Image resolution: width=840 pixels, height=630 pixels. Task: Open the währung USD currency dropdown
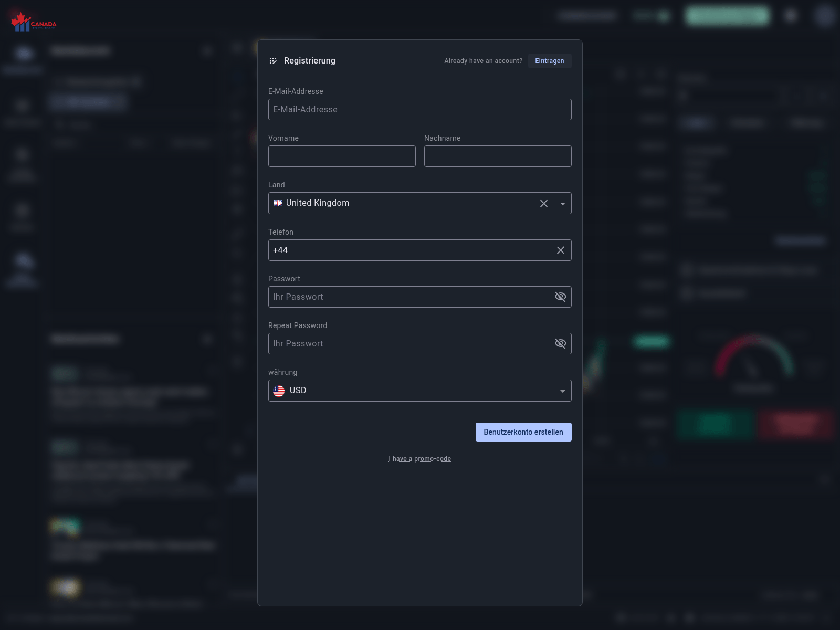pyautogui.click(x=420, y=391)
